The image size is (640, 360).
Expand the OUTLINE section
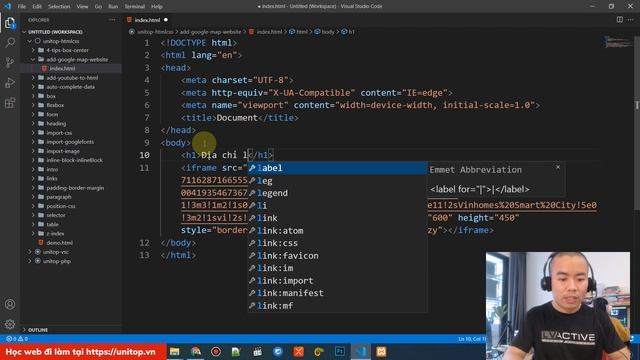click(x=38, y=330)
